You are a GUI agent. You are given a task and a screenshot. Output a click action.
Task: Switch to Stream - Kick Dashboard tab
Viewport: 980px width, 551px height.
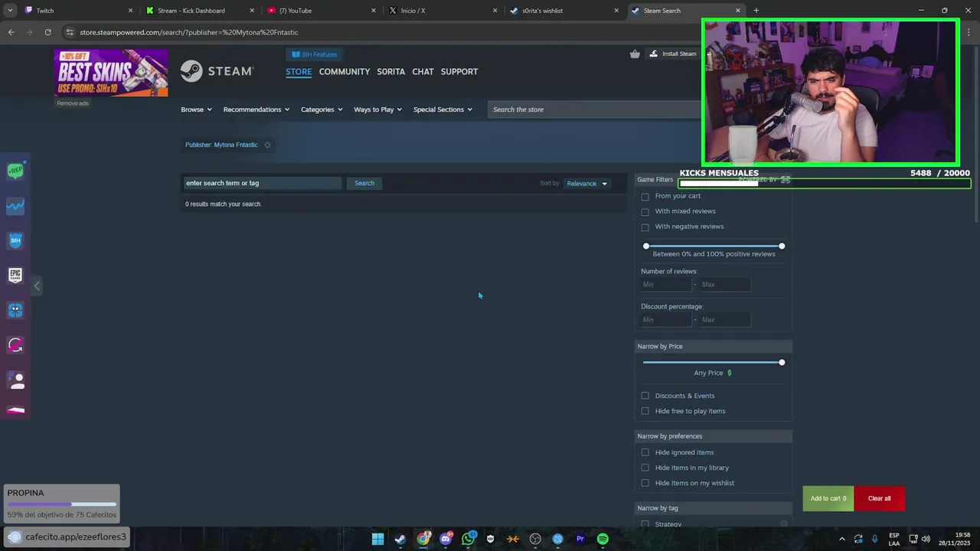(x=199, y=11)
